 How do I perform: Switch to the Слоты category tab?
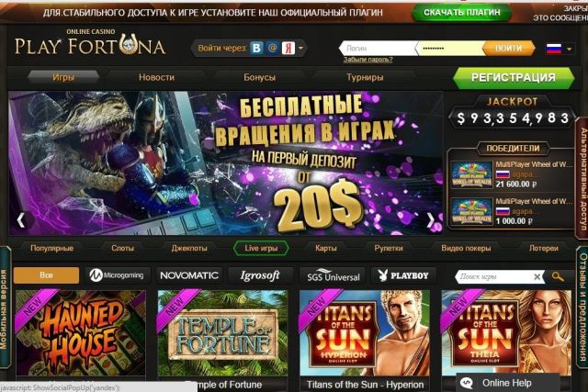coord(122,248)
